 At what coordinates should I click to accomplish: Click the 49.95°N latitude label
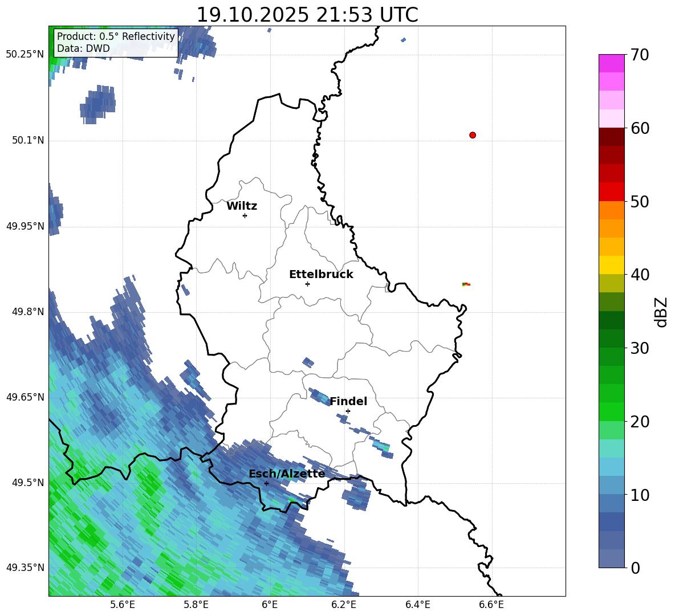tap(25, 226)
